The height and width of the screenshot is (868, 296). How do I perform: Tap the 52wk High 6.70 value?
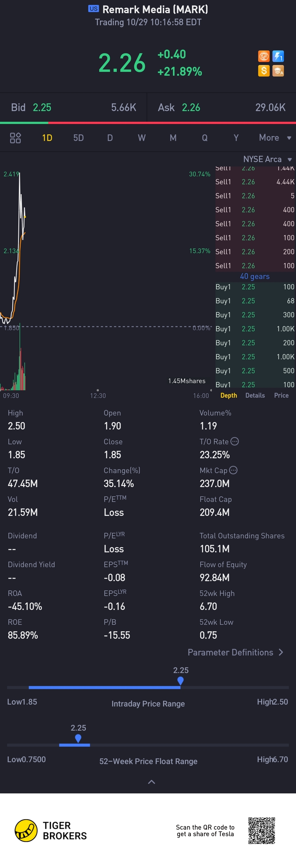coord(209,606)
